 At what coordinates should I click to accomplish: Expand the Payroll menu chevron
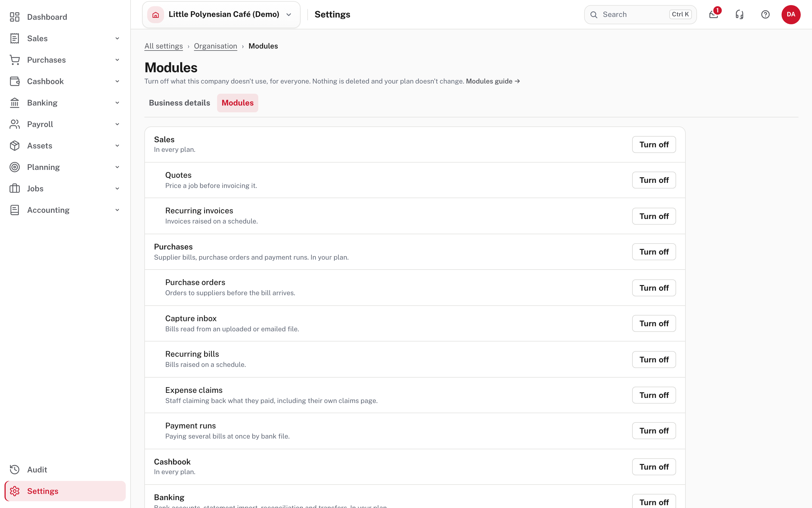(x=117, y=124)
